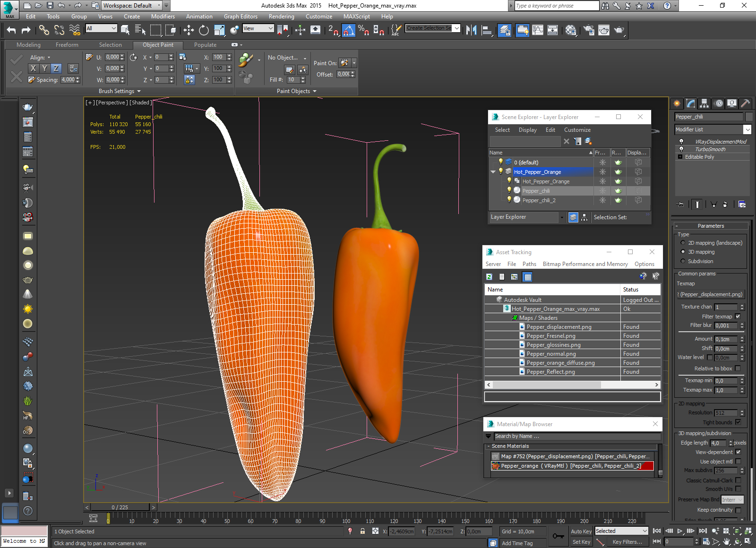Enable Use object mtl checkbox

(x=738, y=462)
